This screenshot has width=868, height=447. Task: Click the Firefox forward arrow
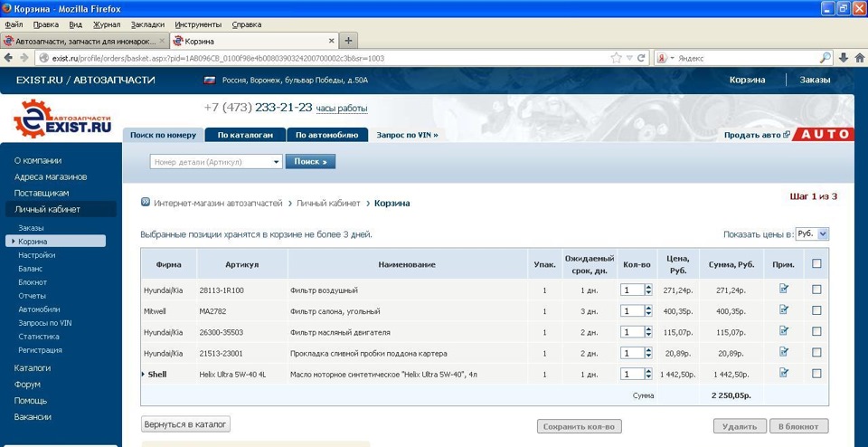24,58
